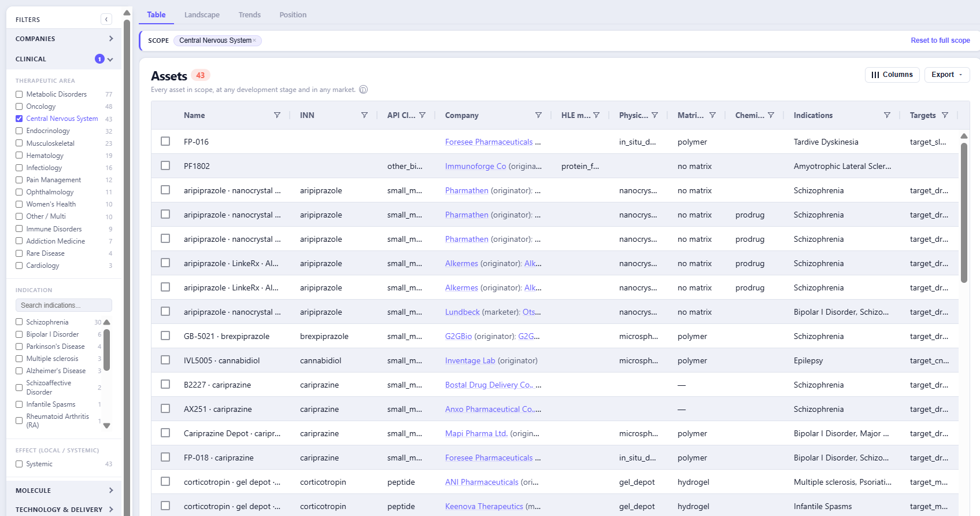Open the Mapi Pharma Ltd. link

click(476, 433)
